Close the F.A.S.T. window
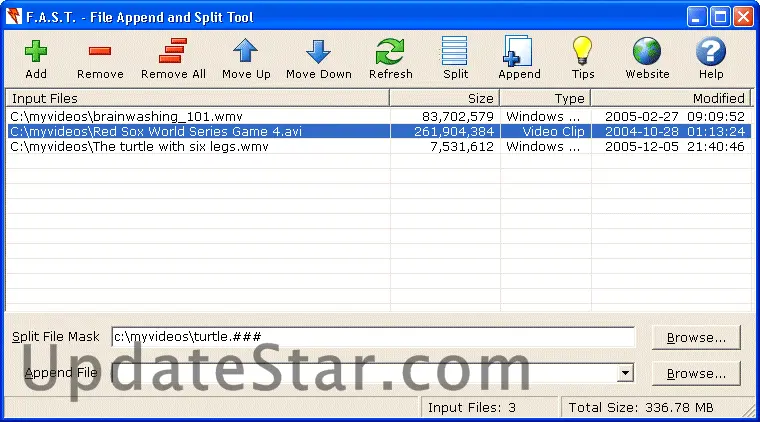 743,17
